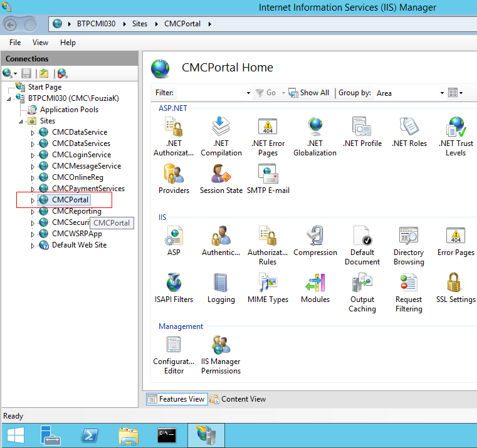This screenshot has height=448, width=477.
Task: Open .NET Trust Levels feature
Action: (456, 137)
